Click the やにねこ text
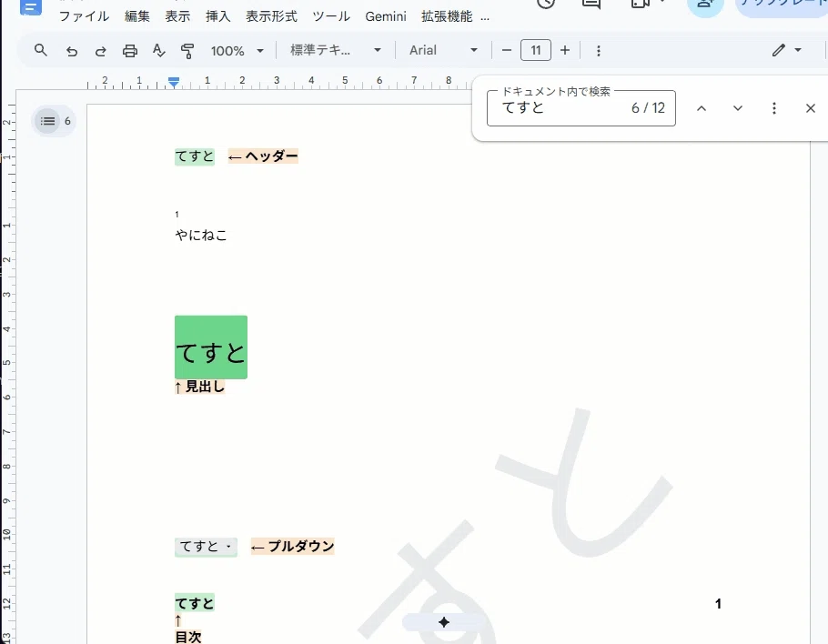 pos(201,235)
